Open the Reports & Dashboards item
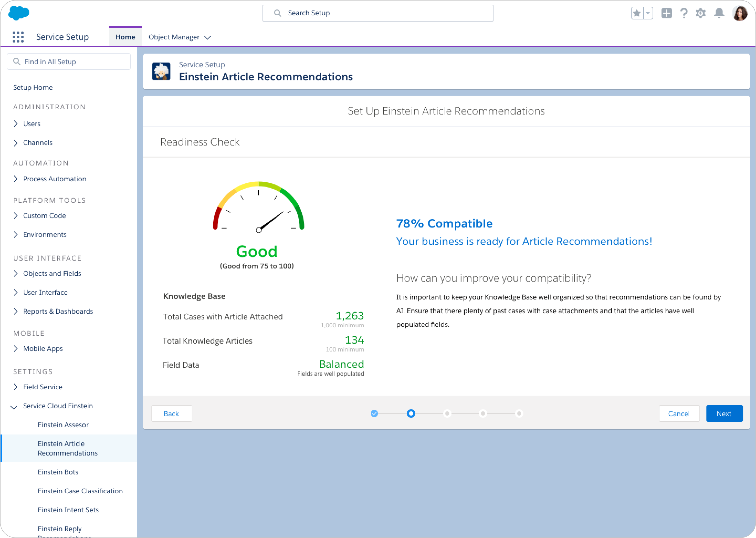756x538 pixels. click(x=58, y=311)
